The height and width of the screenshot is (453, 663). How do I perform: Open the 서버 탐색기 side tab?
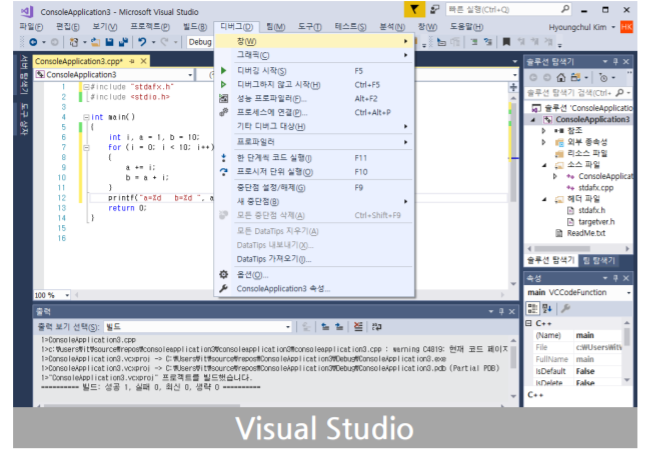click(24, 75)
